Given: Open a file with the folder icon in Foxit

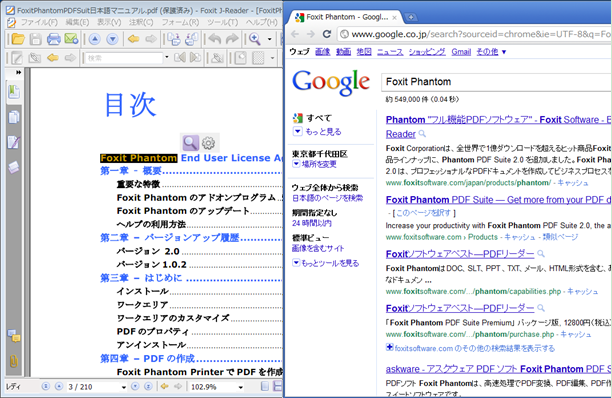Looking at the screenshot, I should [18, 39].
